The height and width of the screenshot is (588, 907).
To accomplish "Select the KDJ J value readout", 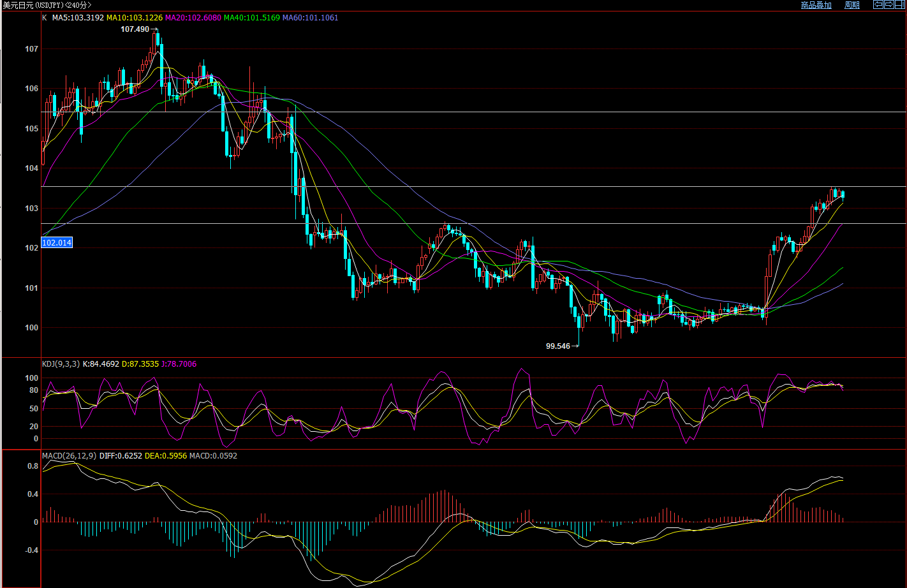I will [x=181, y=364].
